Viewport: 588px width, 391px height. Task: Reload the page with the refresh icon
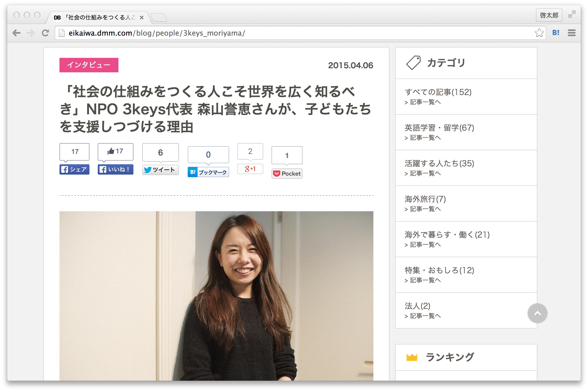[x=46, y=33]
